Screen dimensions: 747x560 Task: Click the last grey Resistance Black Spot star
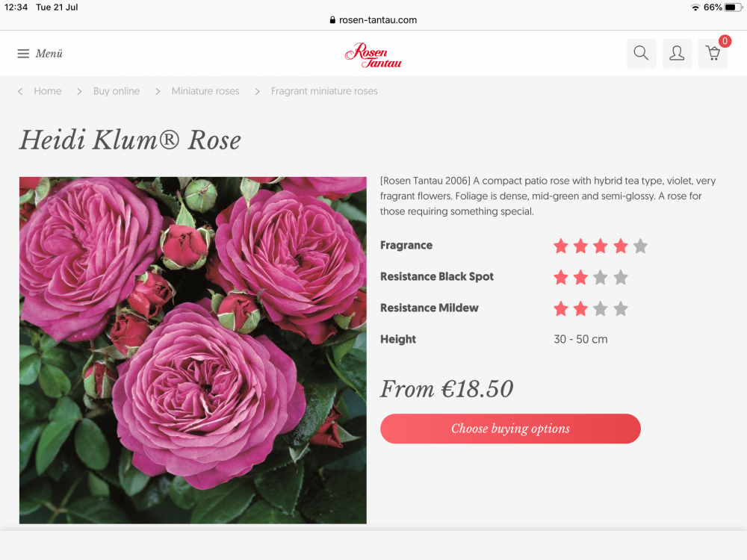point(620,278)
